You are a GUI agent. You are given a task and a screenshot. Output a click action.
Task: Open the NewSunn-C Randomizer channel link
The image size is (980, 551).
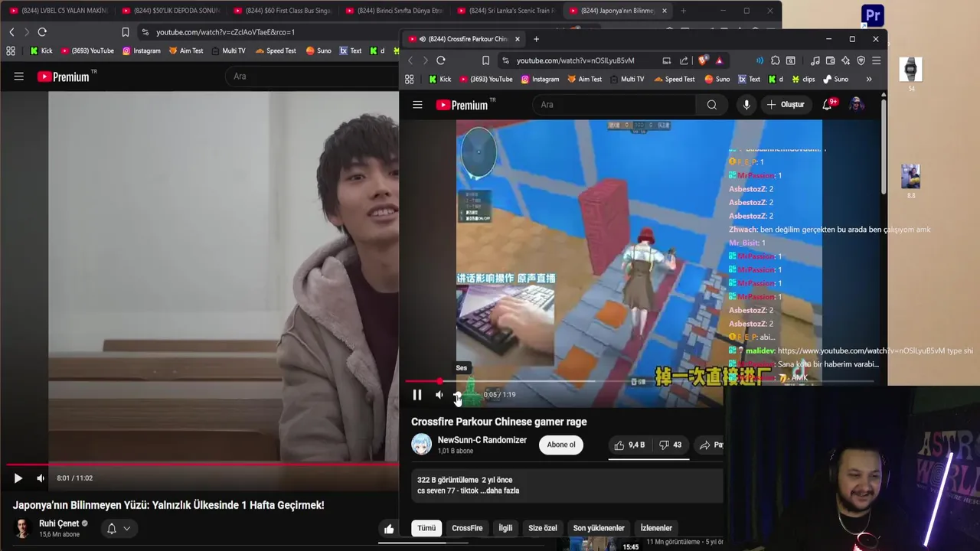(482, 440)
